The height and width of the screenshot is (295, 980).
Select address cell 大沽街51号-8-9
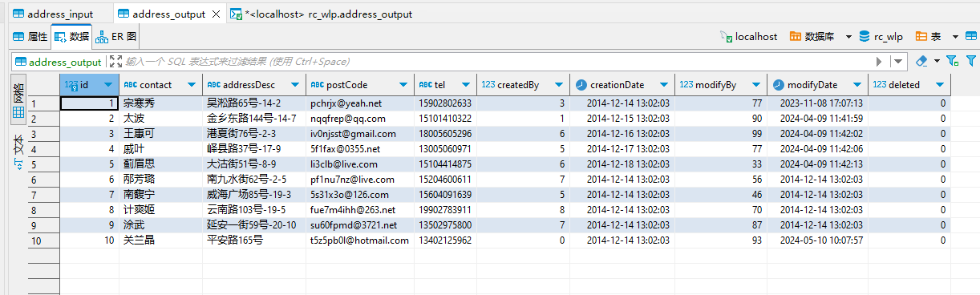point(254,164)
